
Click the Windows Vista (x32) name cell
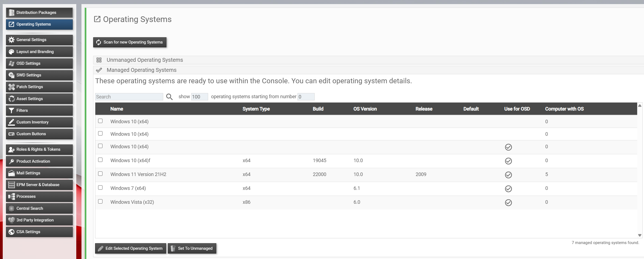pyautogui.click(x=132, y=202)
